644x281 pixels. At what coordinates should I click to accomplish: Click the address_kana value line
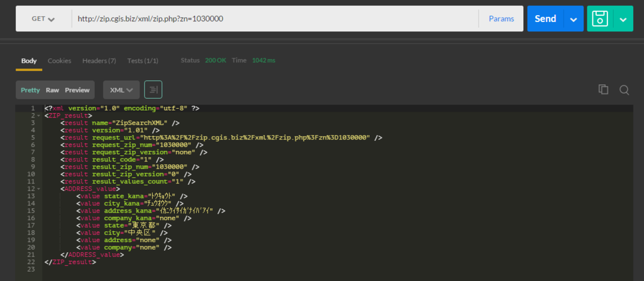[151, 211]
